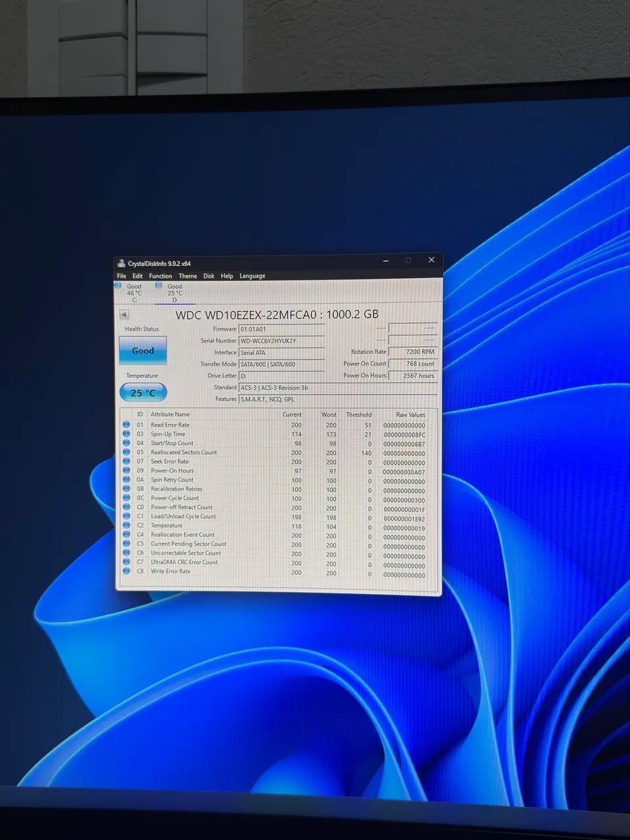Click the Drive Letter field

pyautogui.click(x=282, y=376)
